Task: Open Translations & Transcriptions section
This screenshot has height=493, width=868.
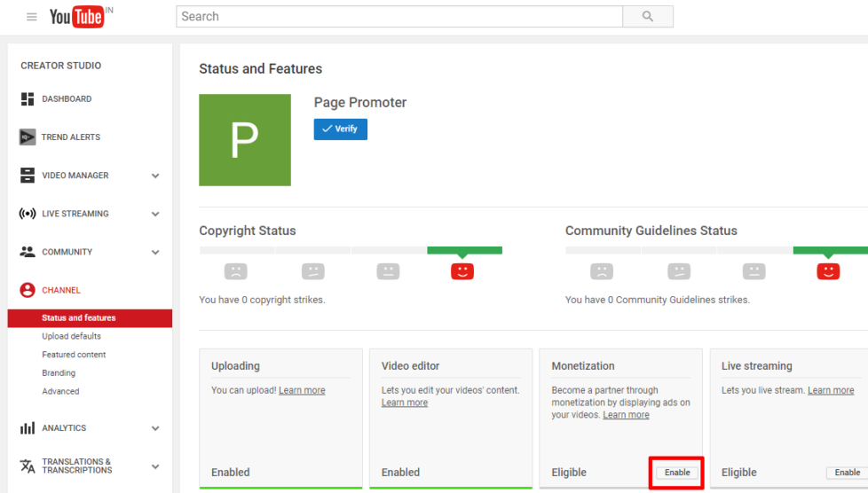Action: pyautogui.click(x=77, y=466)
